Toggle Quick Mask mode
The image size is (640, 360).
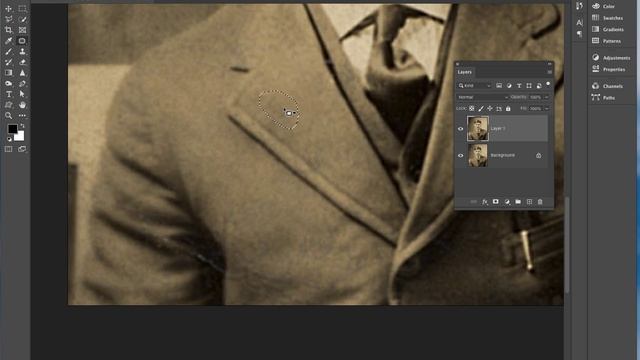[8, 149]
